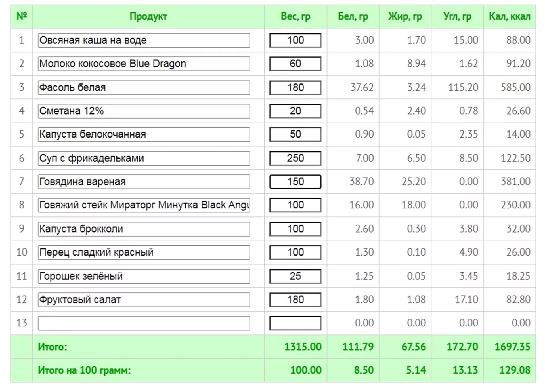Click the weight input for 'Перец сладкий красный'
545x392 pixels.
click(x=295, y=252)
